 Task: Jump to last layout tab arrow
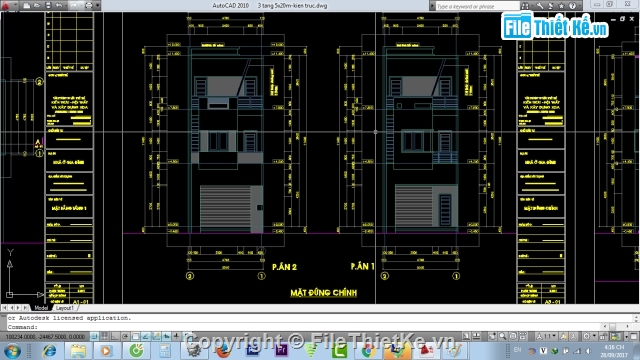pyautogui.click(x=25, y=308)
